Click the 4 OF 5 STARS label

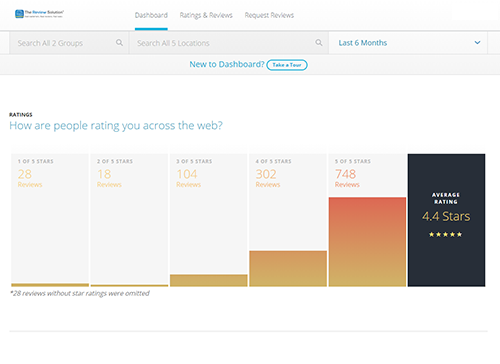pos(273,161)
